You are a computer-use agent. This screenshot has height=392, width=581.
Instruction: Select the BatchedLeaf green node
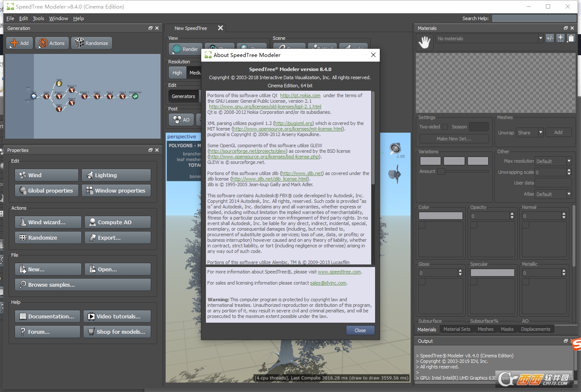pyautogui.click(x=135, y=96)
